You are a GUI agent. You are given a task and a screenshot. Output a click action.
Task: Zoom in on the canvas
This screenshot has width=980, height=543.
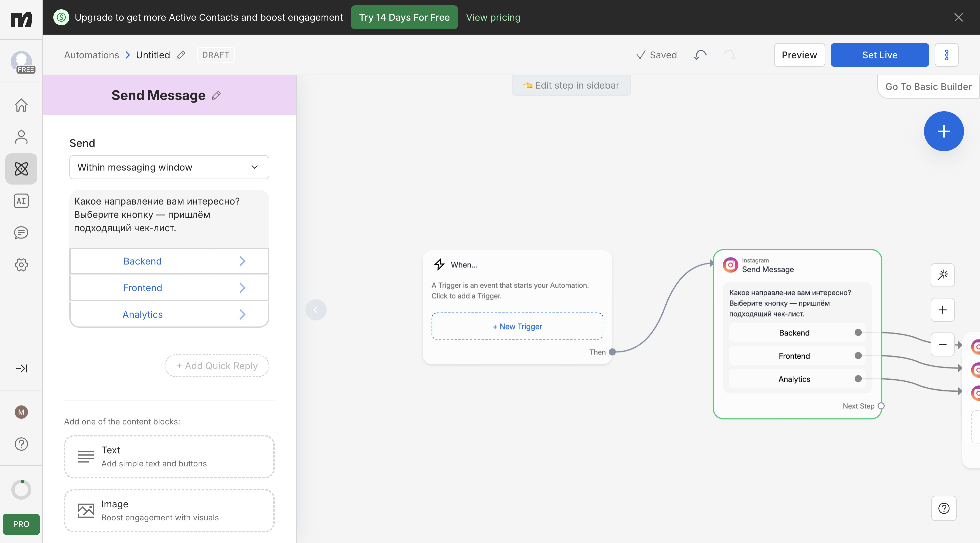click(943, 310)
